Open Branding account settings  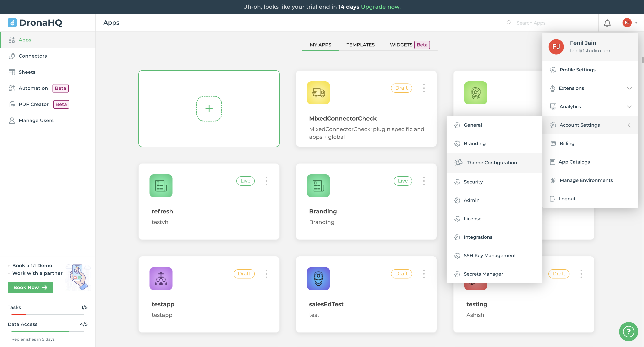(494, 143)
